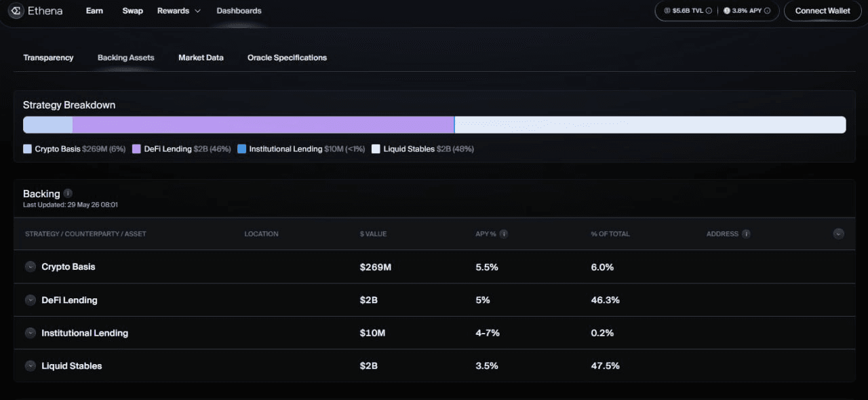Open the Oracle Specifications tab
868x400 pixels.
287,58
